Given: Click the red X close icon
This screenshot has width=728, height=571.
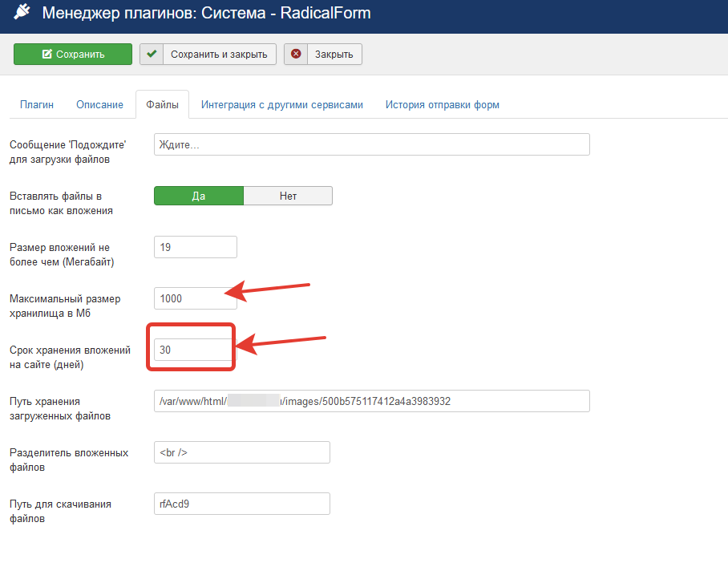Looking at the screenshot, I should (296, 55).
